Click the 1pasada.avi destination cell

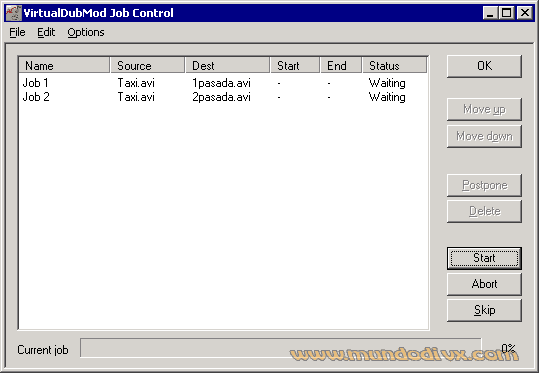click(221, 83)
